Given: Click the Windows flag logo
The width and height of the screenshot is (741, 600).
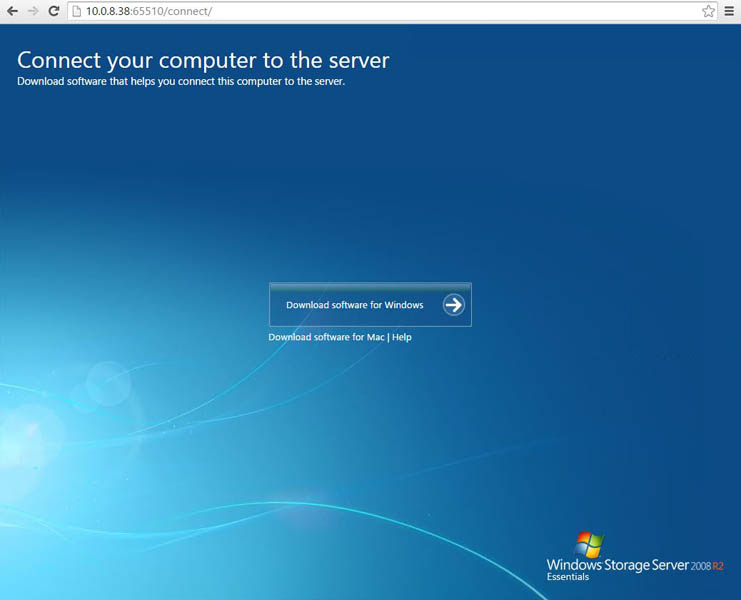Looking at the screenshot, I should coord(589,545).
